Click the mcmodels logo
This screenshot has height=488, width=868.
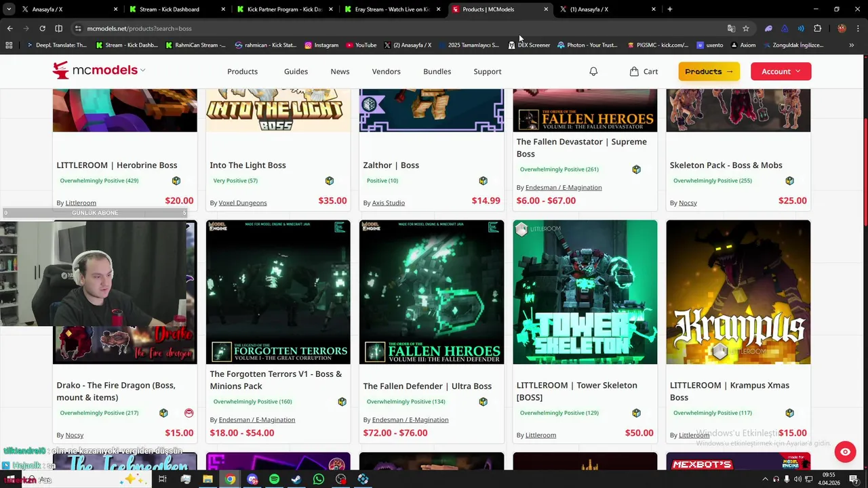[x=94, y=70]
